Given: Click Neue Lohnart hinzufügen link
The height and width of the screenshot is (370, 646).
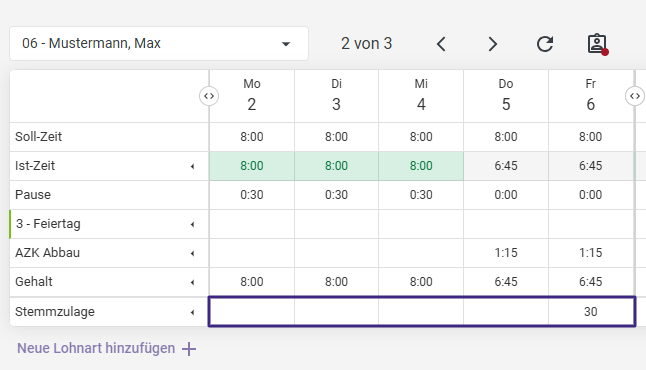Looking at the screenshot, I should click(x=96, y=348).
